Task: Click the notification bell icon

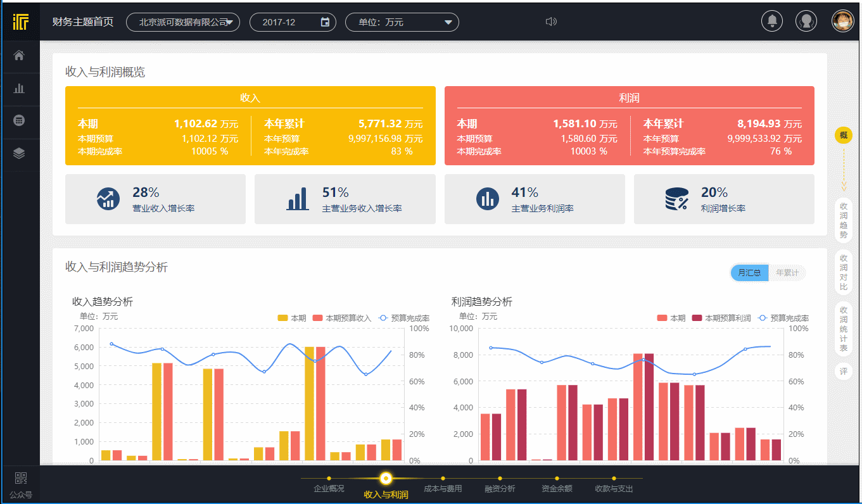Action: [772, 22]
